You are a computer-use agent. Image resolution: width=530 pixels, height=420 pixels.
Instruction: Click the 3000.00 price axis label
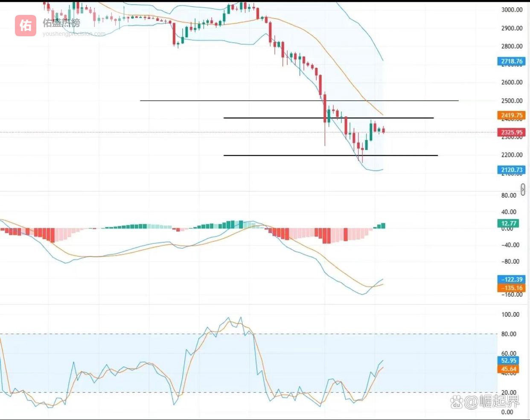512,10
